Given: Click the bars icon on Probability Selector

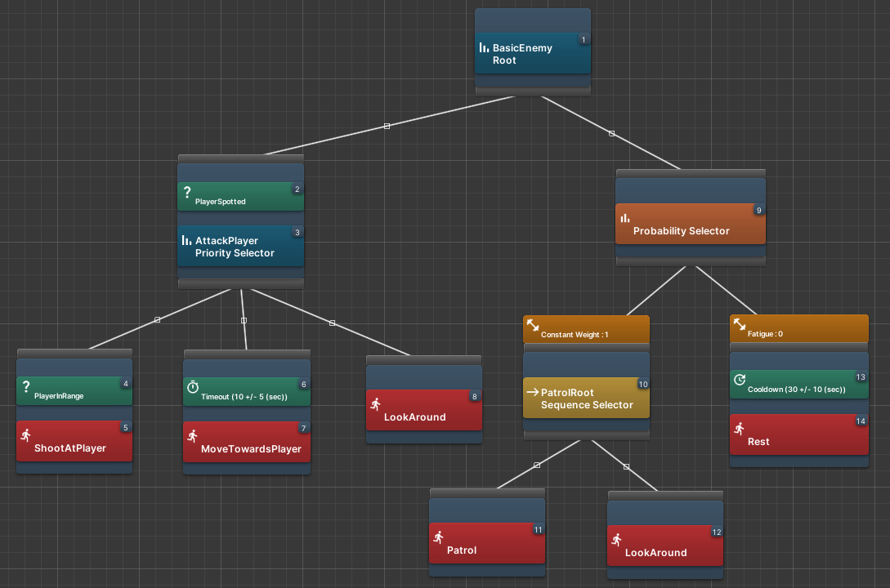Looking at the screenshot, I should coord(625,218).
